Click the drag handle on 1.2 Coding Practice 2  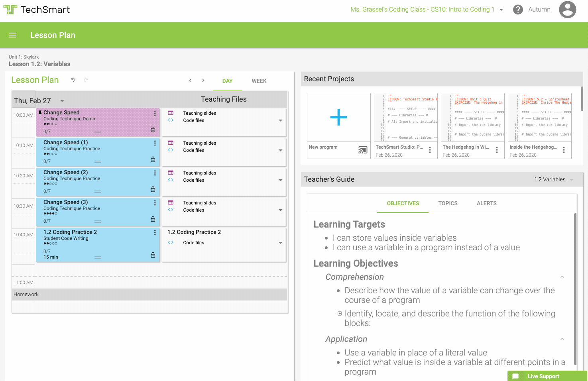click(x=98, y=257)
